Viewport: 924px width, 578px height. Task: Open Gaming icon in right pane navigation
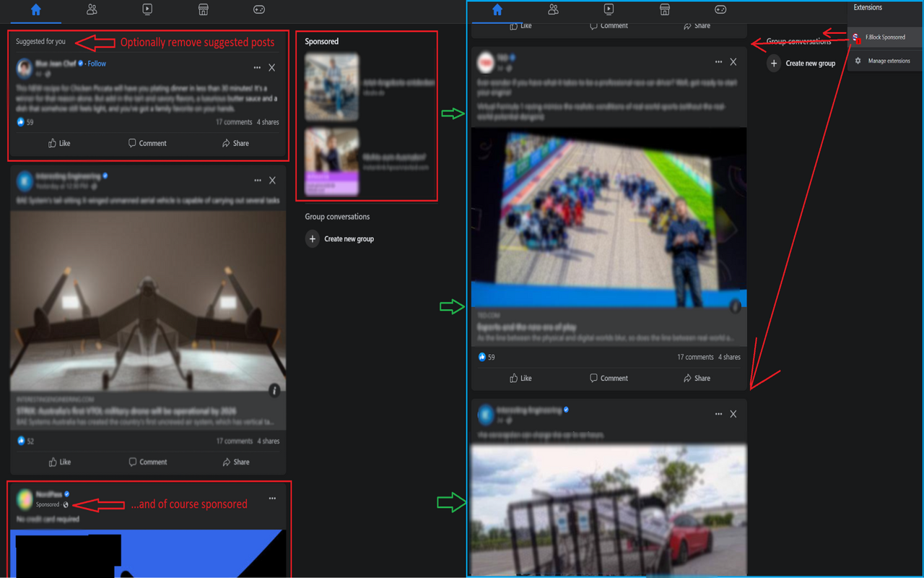click(720, 9)
